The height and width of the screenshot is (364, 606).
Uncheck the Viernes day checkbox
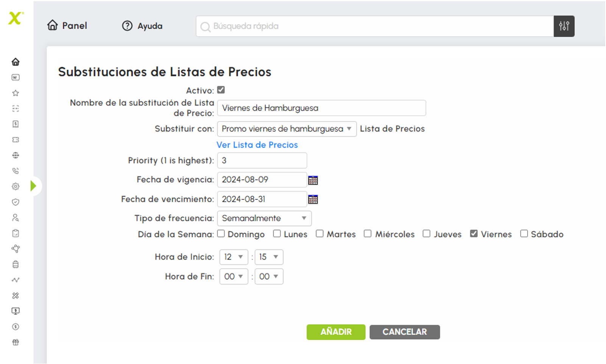tap(474, 233)
